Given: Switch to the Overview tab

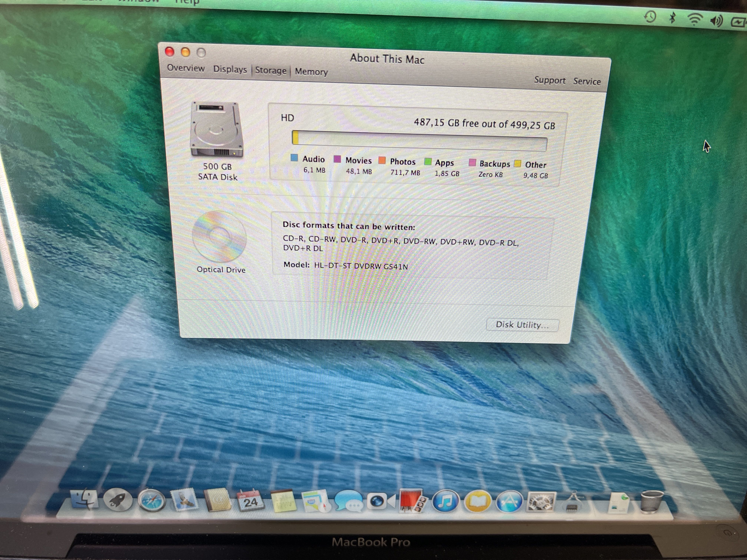Looking at the screenshot, I should click(x=186, y=68).
